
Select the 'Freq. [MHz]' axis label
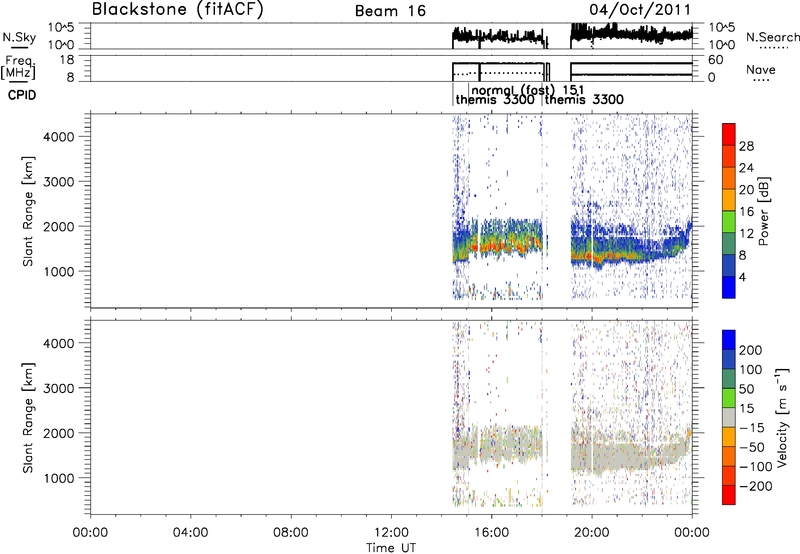tap(19, 68)
